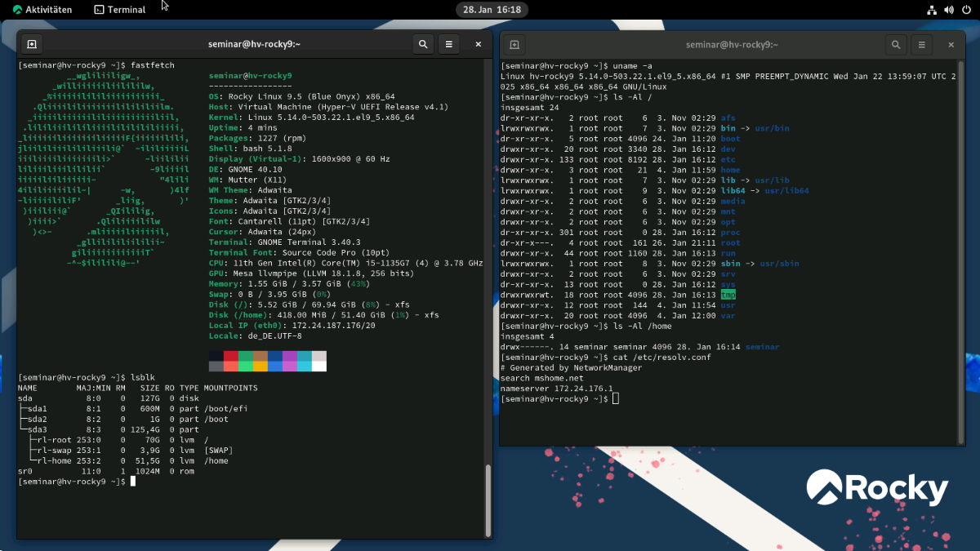The height and width of the screenshot is (551, 980).
Task: Open the Aktivitäten overview
Action: 42,10
